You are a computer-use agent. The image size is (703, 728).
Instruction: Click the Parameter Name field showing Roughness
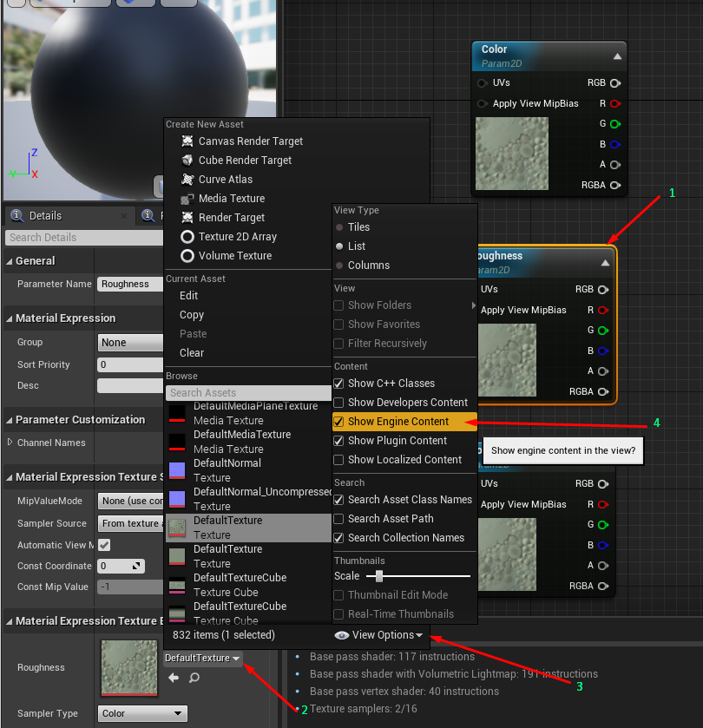pos(130,284)
